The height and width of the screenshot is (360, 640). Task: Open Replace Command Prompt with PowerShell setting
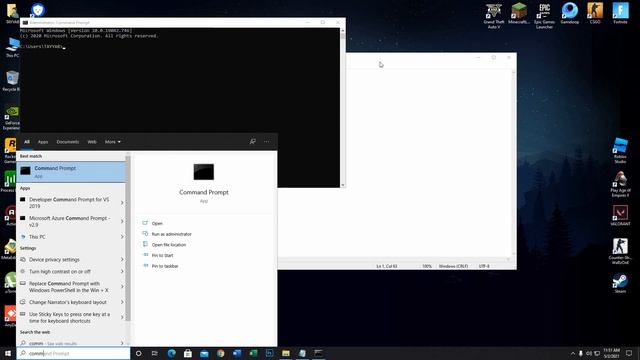(68, 287)
